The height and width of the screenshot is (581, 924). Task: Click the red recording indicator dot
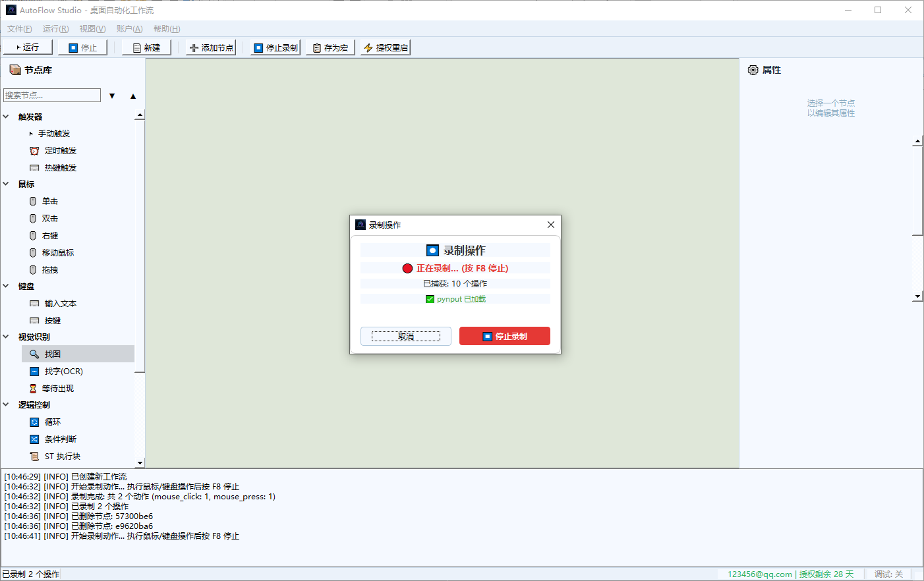[x=407, y=268]
